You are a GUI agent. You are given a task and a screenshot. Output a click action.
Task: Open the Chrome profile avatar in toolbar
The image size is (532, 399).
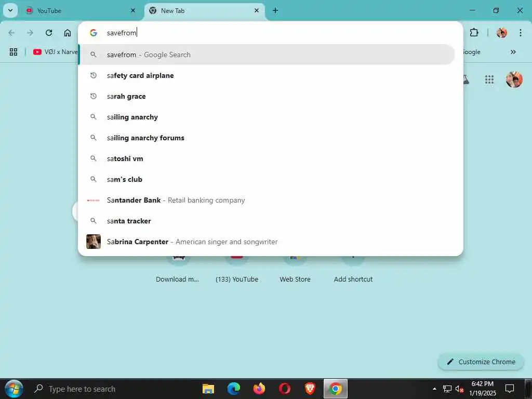point(502,33)
